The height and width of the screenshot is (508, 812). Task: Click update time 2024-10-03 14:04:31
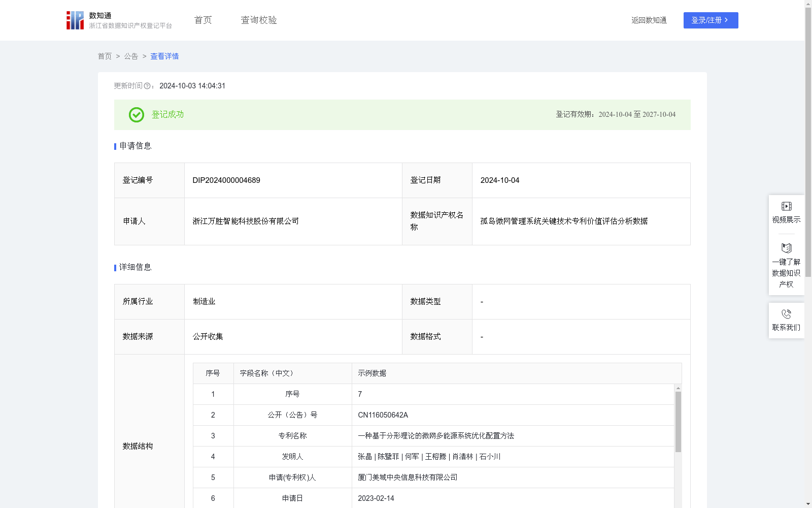(192, 86)
